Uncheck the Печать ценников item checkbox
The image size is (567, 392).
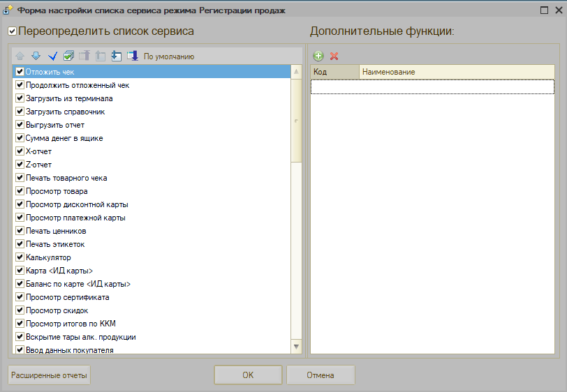click(x=20, y=231)
